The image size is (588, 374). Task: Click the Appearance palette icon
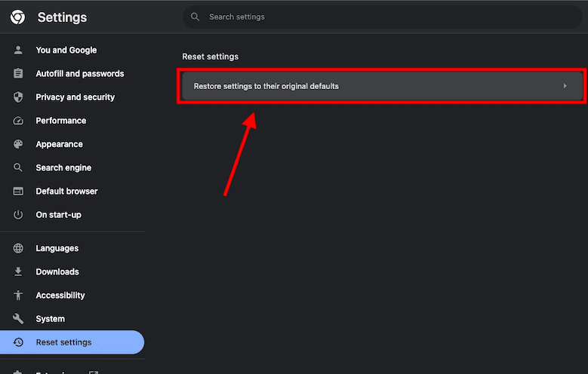(x=19, y=144)
